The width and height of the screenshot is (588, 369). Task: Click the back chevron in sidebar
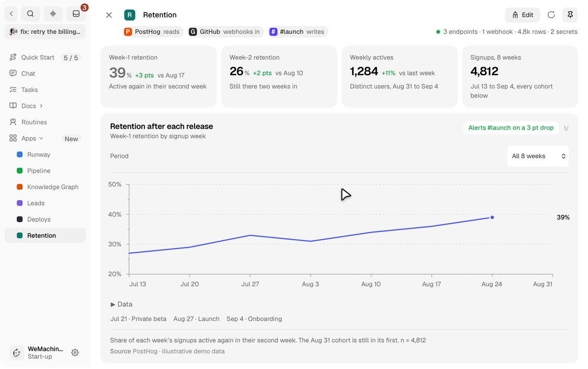point(11,14)
